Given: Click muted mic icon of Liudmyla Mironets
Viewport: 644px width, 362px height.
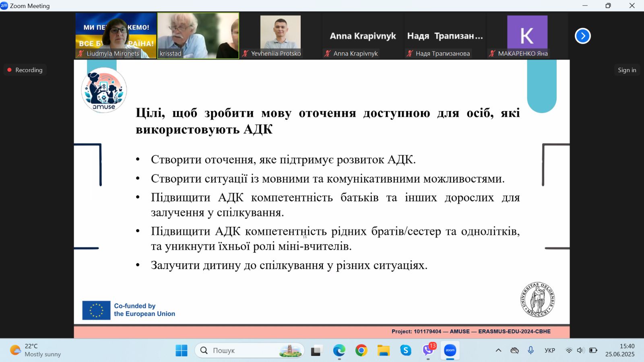Looking at the screenshot, I should point(81,53).
